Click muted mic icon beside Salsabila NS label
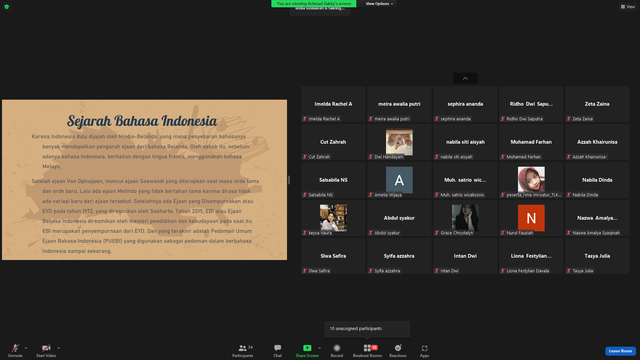 [x=304, y=195]
